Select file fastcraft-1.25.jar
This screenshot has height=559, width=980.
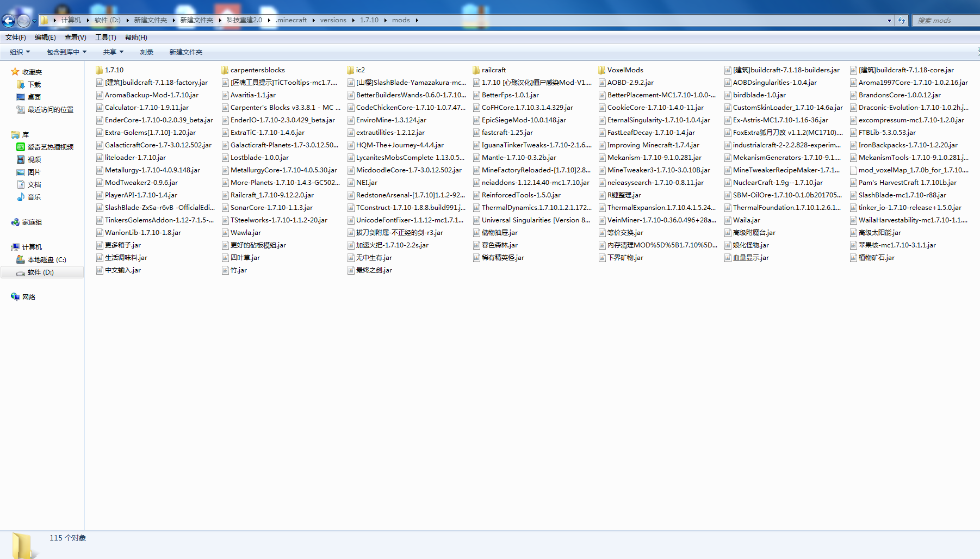tap(503, 133)
